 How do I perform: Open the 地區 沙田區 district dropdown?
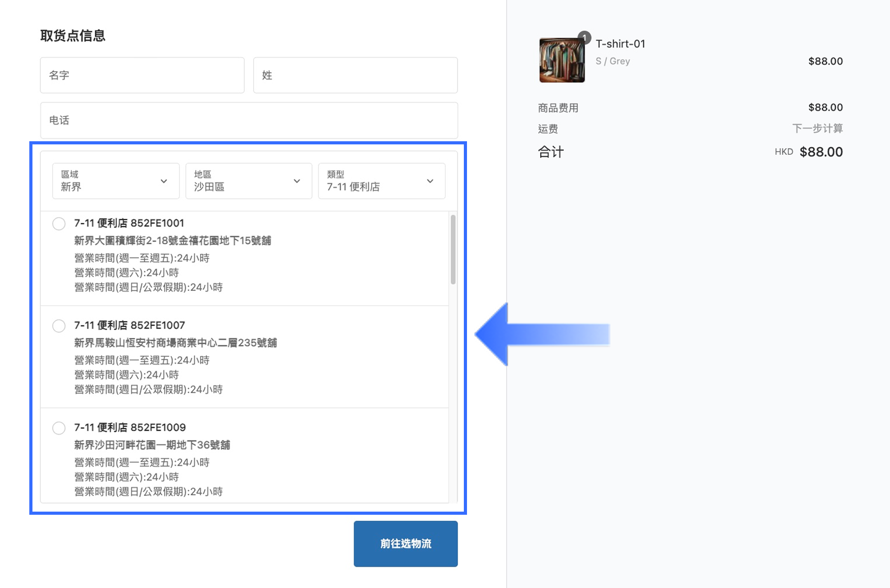pos(249,181)
